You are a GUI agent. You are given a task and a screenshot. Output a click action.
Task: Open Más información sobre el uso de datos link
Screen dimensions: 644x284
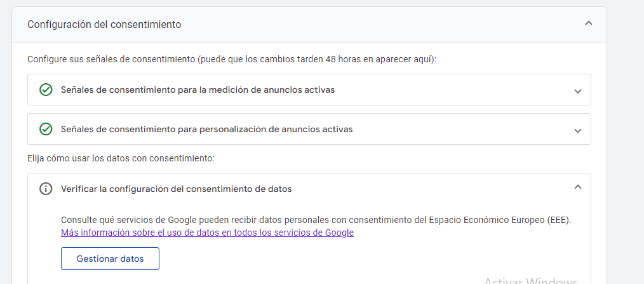[208, 233]
